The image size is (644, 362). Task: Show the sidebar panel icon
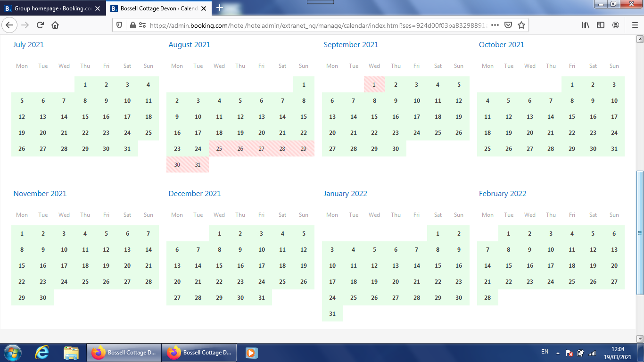click(x=601, y=25)
